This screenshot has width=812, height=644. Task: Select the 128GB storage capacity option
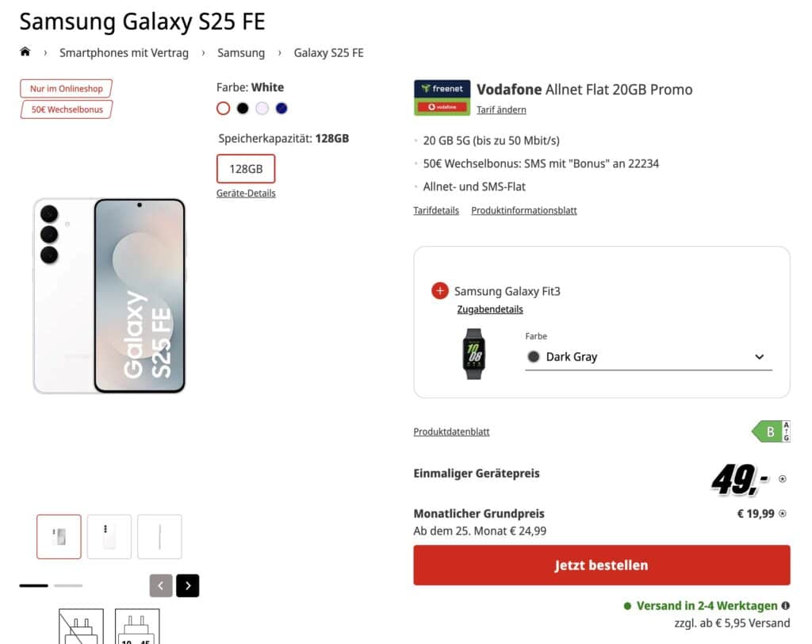click(246, 169)
